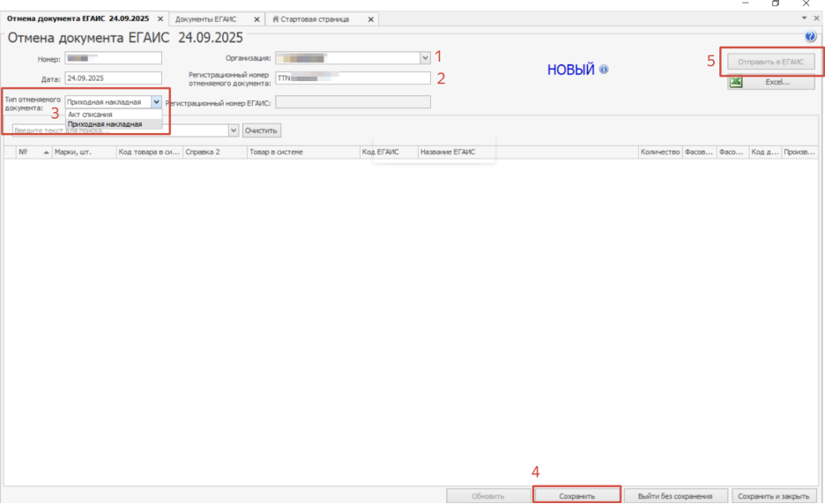Screen dimensions: 825x504
Task: Toggle the Тип отменяемого документа dropdown arrow
Action: tap(156, 102)
